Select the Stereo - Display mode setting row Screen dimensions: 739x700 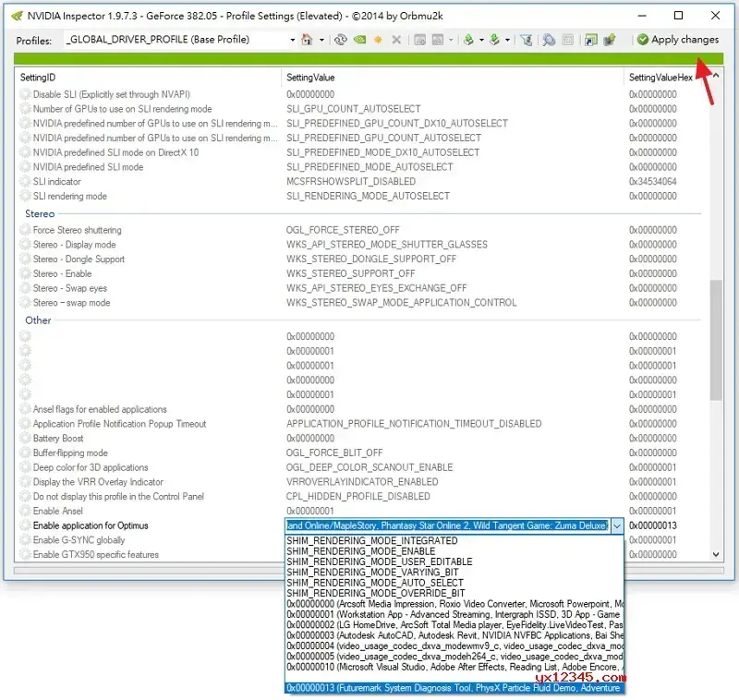click(360, 245)
